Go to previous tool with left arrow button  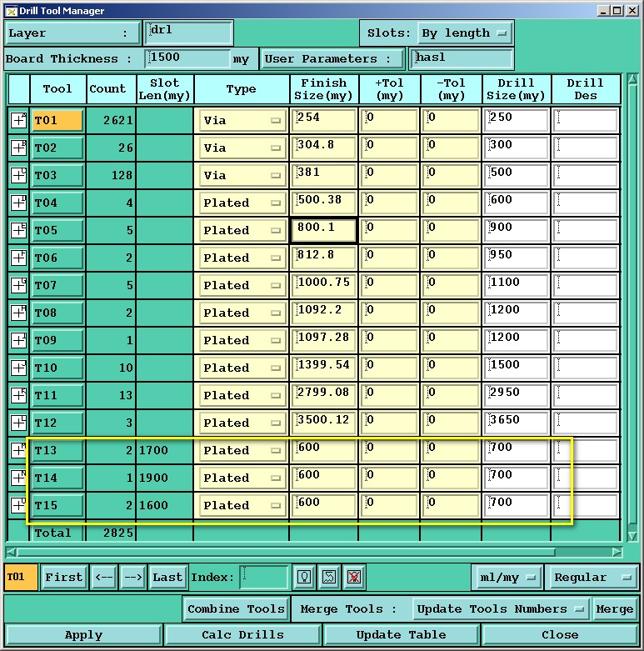[x=104, y=577]
